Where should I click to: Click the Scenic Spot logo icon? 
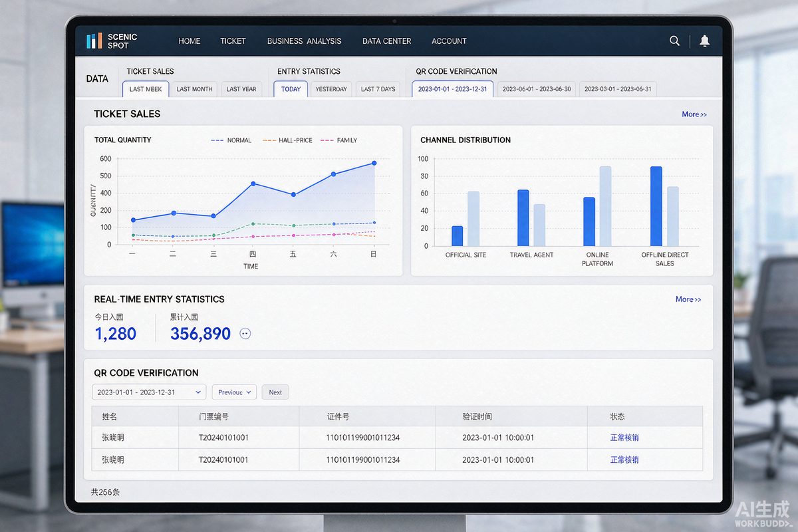94,41
